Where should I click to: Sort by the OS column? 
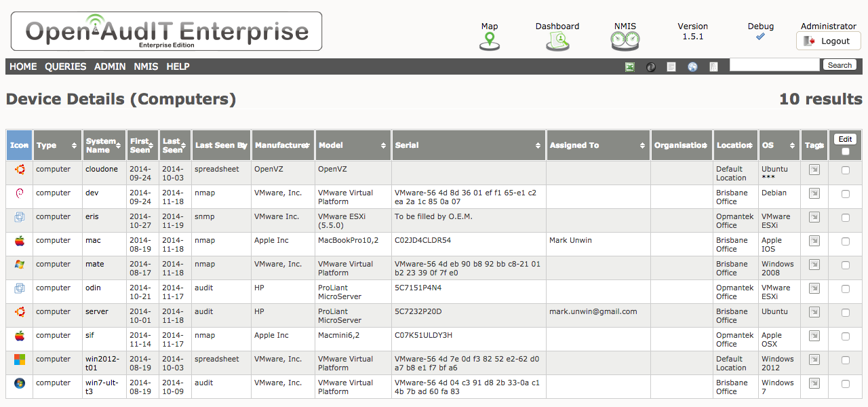point(779,145)
